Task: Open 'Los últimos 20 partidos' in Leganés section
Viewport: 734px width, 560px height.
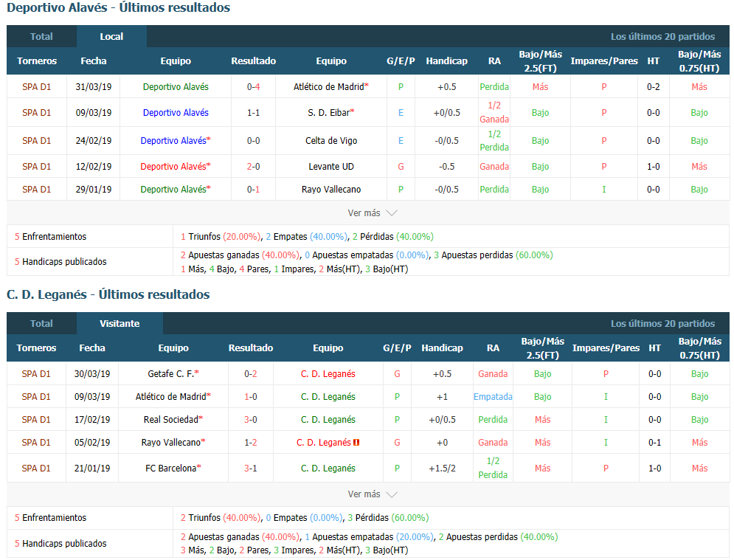Action: [x=662, y=324]
